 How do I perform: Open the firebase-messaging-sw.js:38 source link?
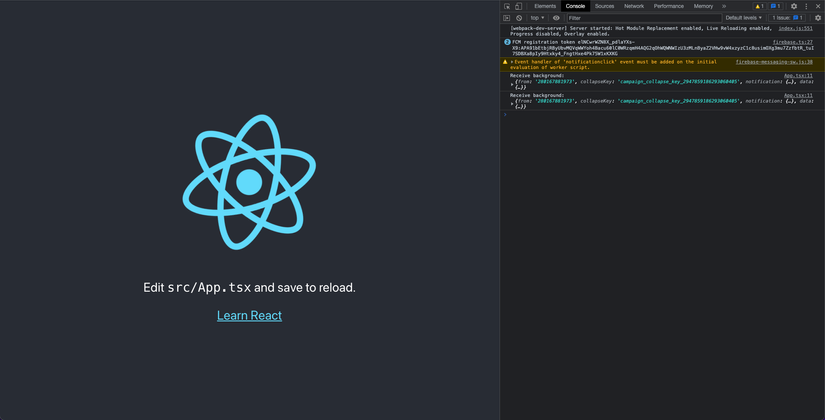(774, 62)
